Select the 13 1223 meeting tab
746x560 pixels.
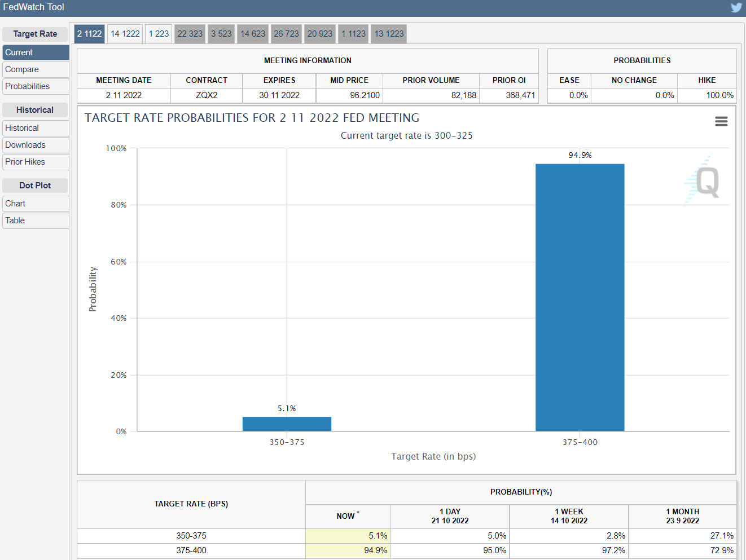coord(389,34)
